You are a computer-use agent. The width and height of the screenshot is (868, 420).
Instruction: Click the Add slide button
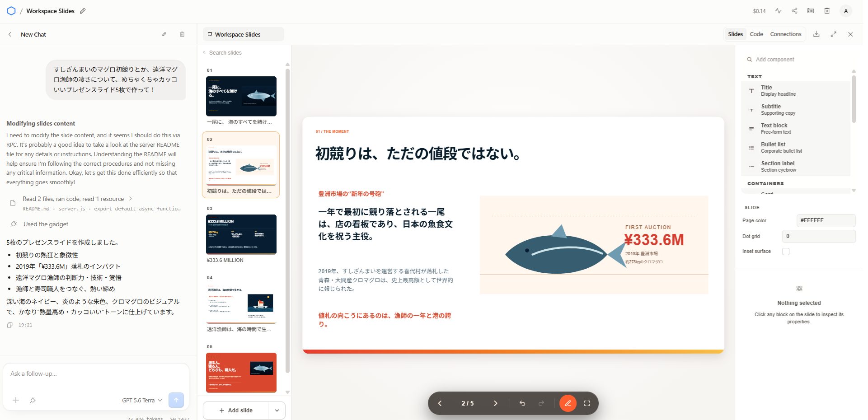click(x=236, y=411)
